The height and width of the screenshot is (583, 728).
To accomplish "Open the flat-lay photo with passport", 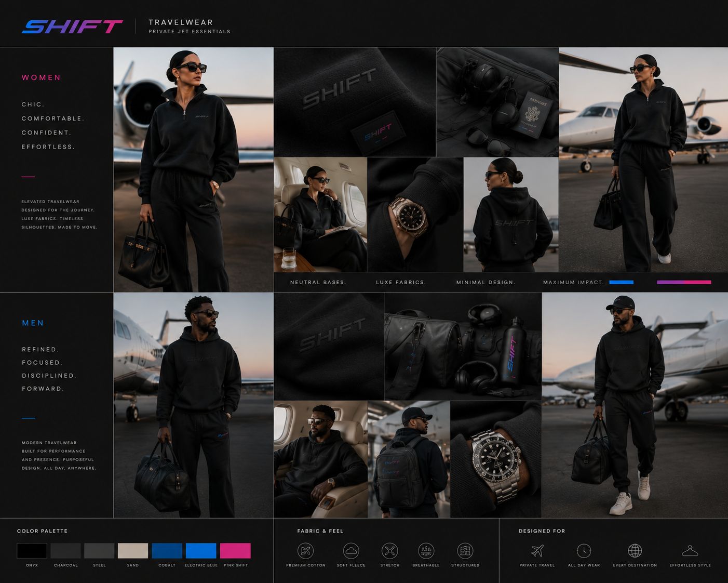I will coord(497,102).
